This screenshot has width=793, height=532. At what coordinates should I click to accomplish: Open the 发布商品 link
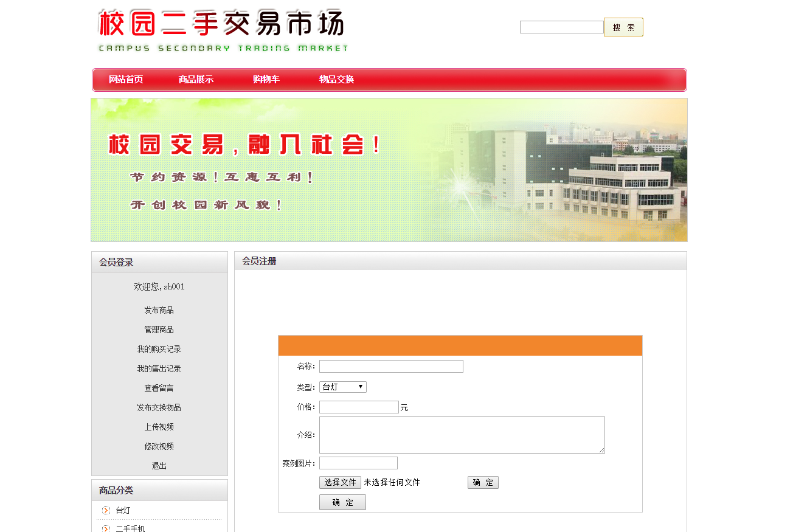(x=159, y=310)
